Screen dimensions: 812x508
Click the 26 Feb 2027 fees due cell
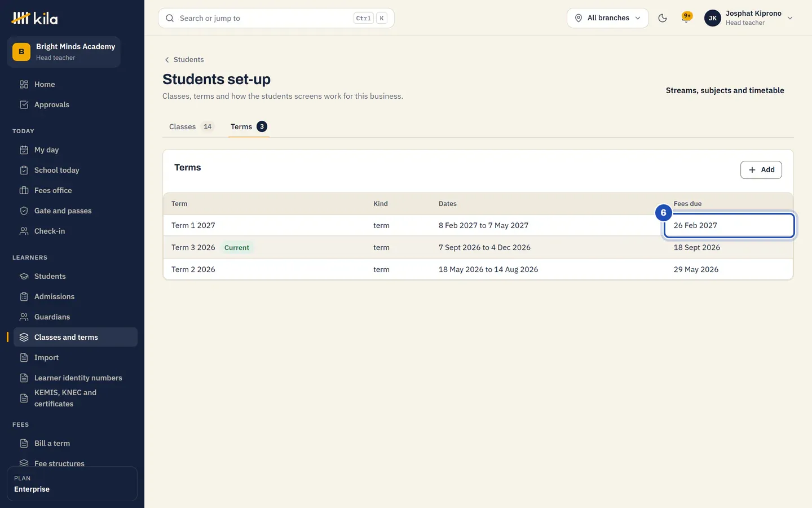729,225
